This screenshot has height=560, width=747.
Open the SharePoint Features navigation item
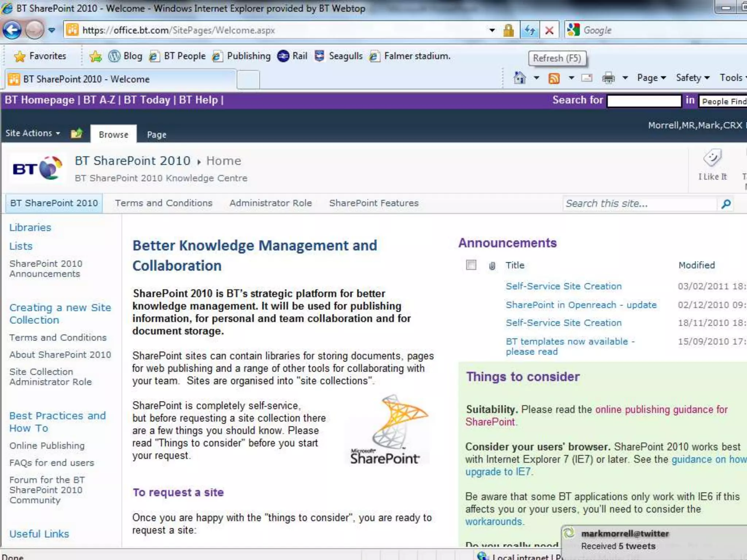point(374,203)
